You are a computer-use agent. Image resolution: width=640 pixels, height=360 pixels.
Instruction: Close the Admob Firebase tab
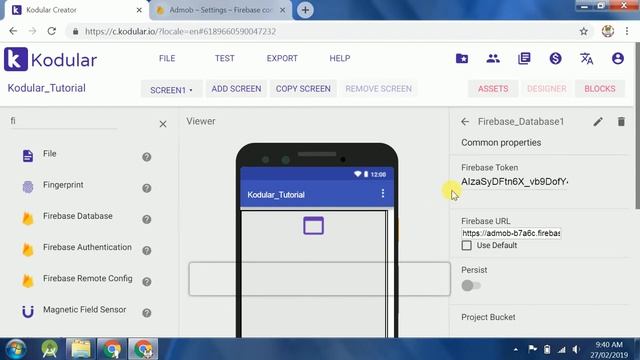pyautogui.click(x=282, y=10)
